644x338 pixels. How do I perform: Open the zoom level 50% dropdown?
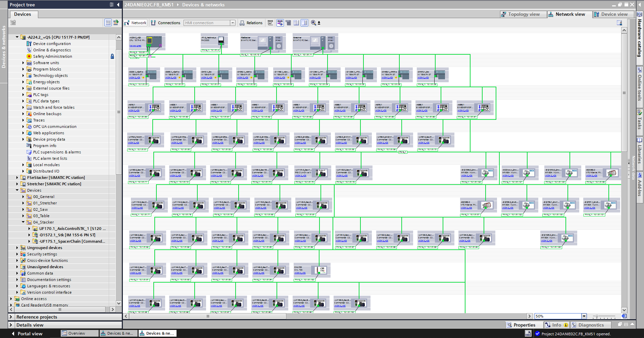[584, 316]
